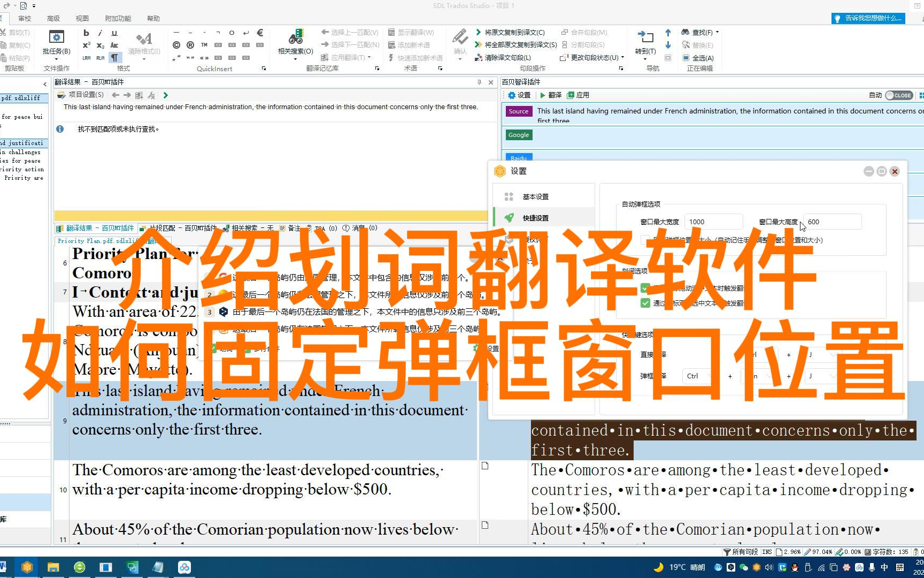Apply italic formatting icon
Screen dimensions: 924x578
(x=100, y=33)
